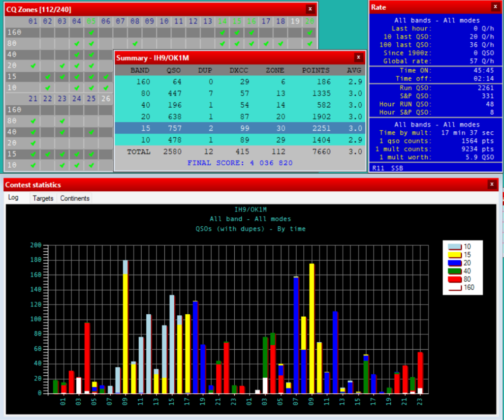Click the 160m zone 05 check mark
This screenshot has width=504, height=420.
[91, 32]
